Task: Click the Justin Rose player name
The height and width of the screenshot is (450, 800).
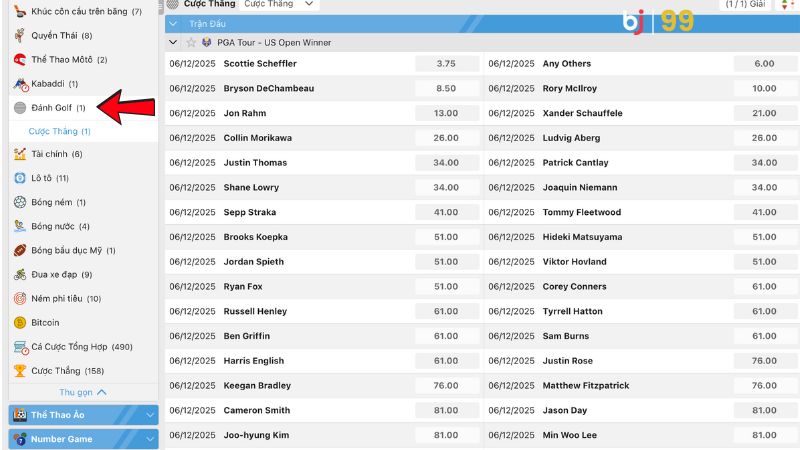Action: 568,361
